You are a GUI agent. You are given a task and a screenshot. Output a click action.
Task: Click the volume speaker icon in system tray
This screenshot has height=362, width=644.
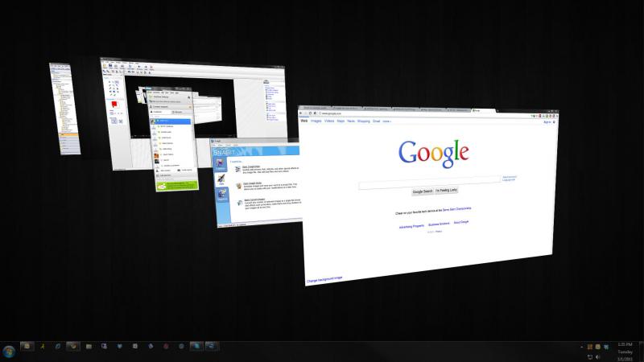(598, 357)
